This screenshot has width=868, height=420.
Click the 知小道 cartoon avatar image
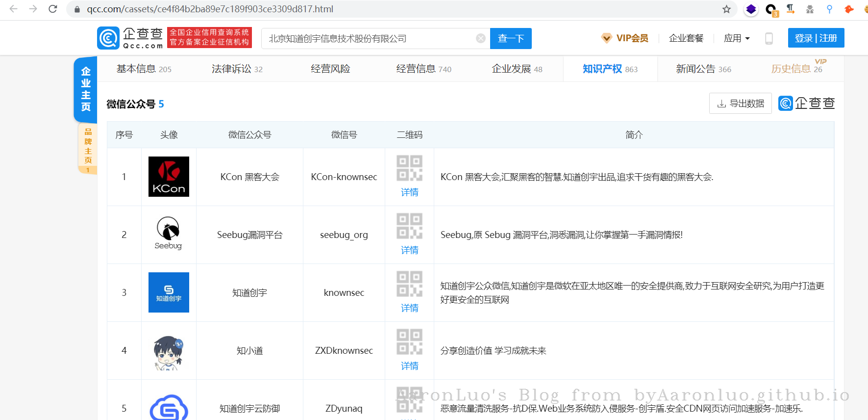point(169,351)
